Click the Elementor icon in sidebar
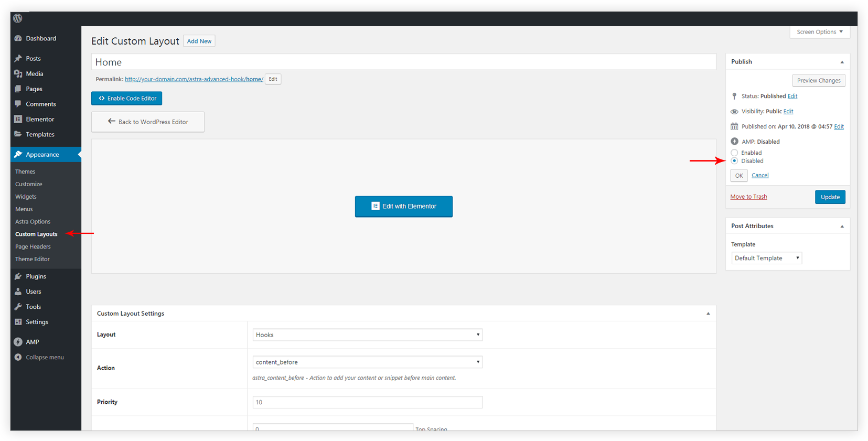Screen dimensions: 868x441 (x=18, y=119)
